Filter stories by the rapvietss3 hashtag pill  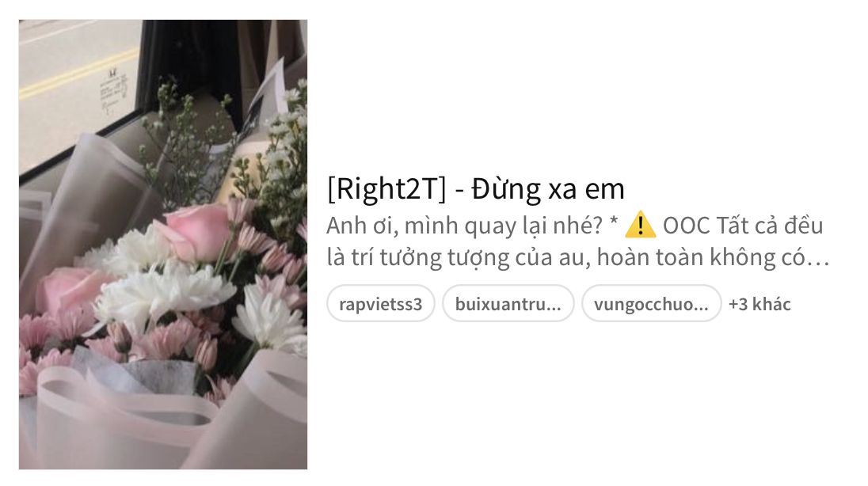click(x=380, y=303)
